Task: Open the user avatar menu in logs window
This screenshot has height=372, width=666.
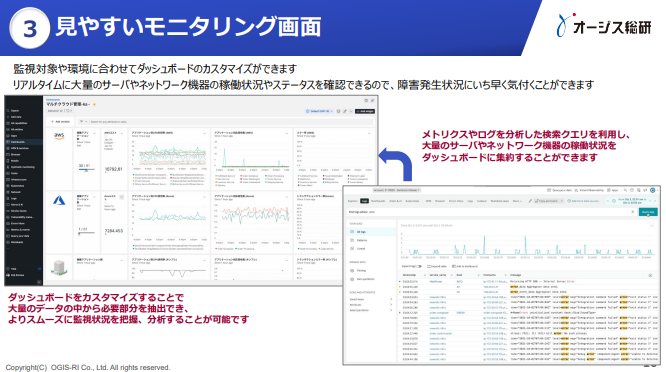Action: coord(652,190)
